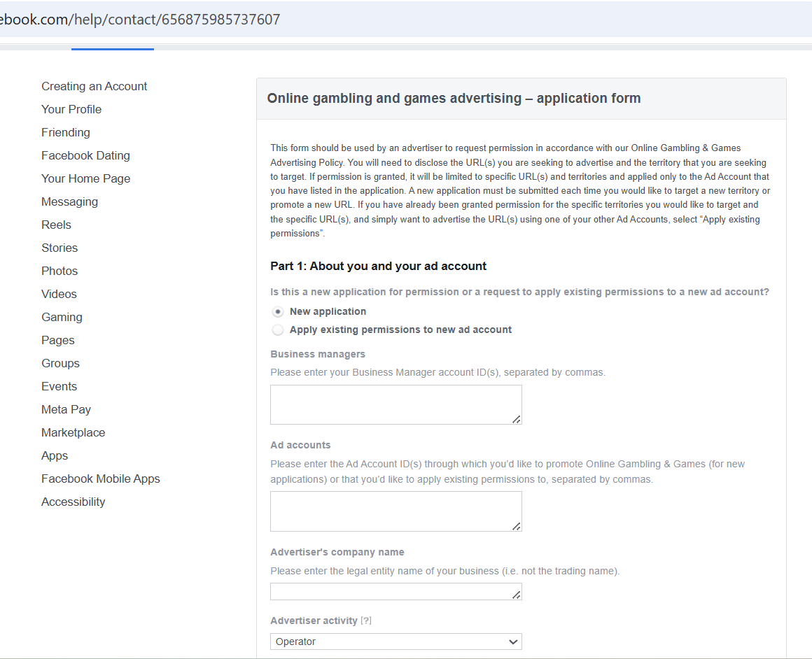Click the Business managers field resize handle

[x=516, y=419]
